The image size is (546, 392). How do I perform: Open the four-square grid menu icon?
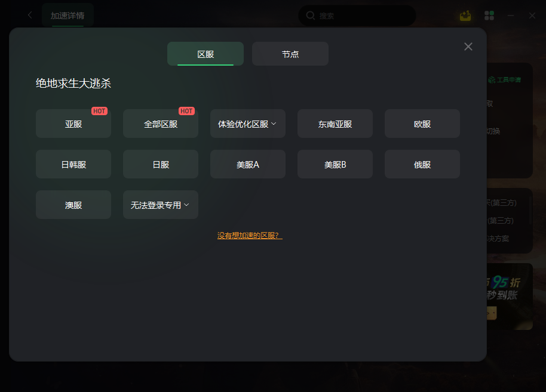point(489,16)
